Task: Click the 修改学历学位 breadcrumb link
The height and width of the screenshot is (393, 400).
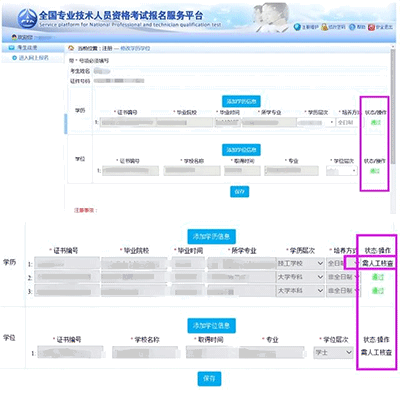Action: point(135,48)
